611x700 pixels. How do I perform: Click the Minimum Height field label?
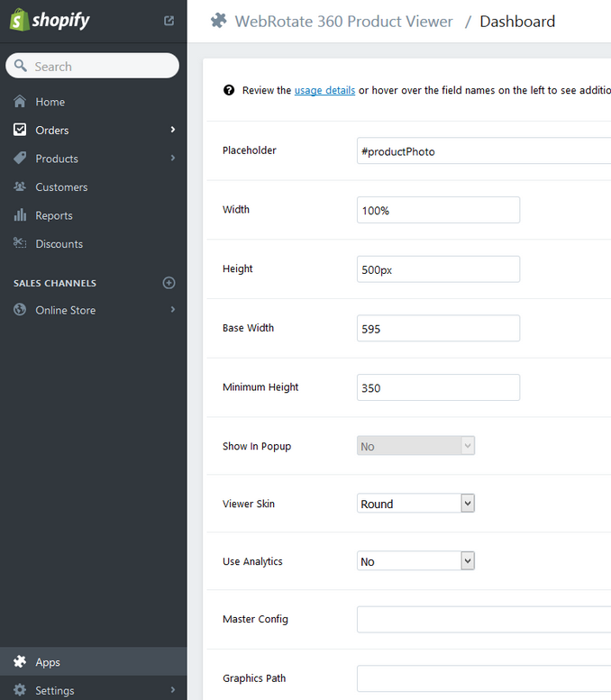[260, 387]
